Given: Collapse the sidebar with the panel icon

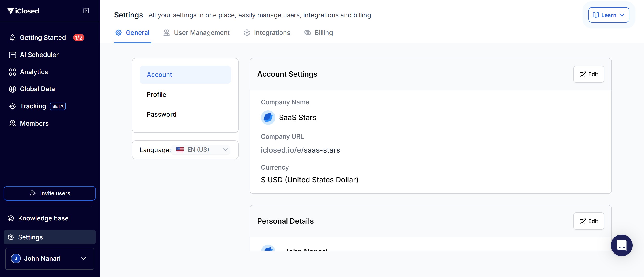Looking at the screenshot, I should (x=86, y=11).
